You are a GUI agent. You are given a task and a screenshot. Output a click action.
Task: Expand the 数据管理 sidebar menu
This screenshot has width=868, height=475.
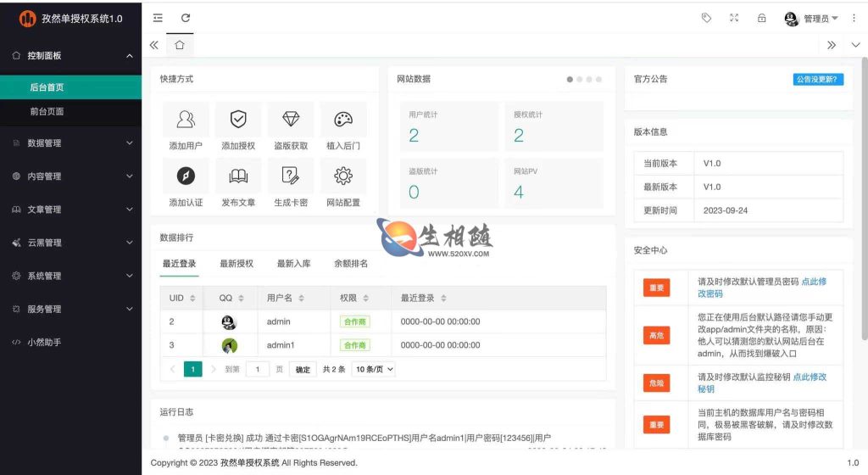click(x=71, y=142)
